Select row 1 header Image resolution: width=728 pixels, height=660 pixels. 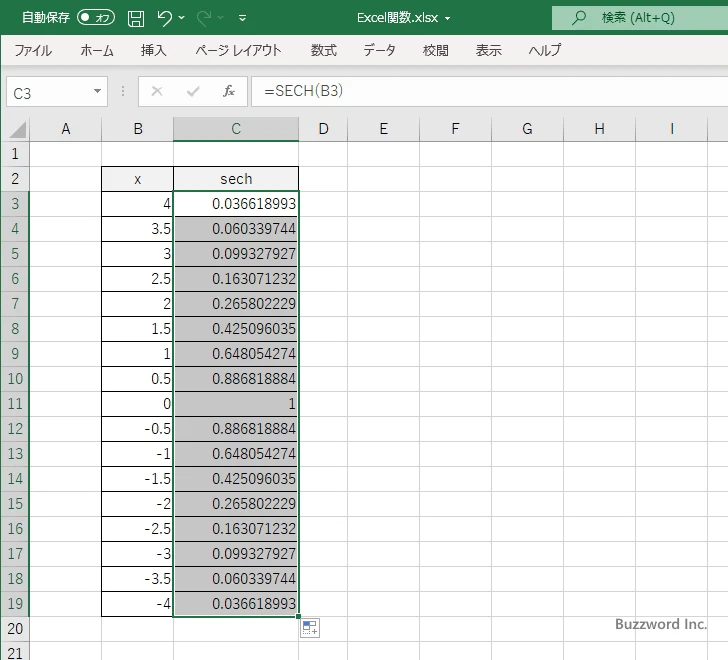(15, 154)
